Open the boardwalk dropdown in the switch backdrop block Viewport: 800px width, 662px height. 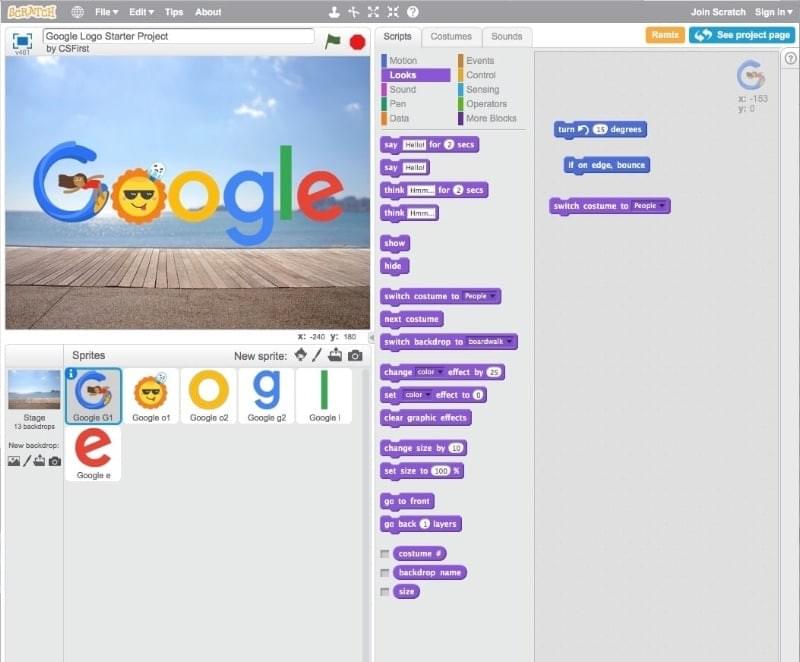coord(490,341)
